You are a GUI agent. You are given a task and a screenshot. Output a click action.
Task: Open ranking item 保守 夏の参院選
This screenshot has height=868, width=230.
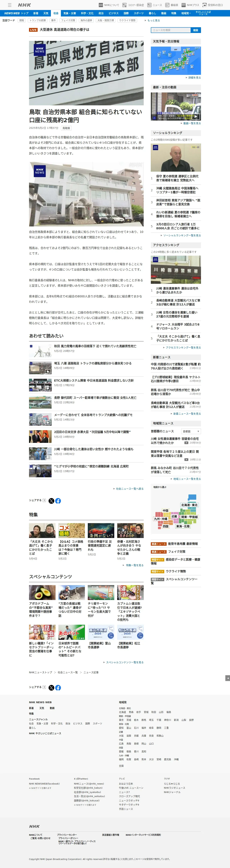click(x=177, y=178)
